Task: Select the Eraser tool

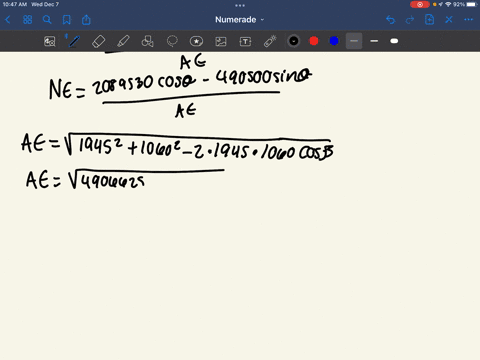Action: [98, 41]
